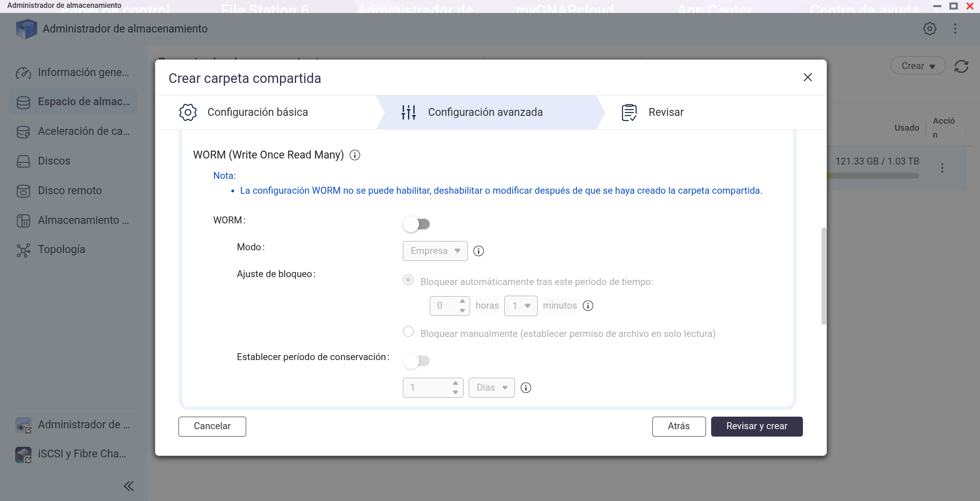Image resolution: width=980 pixels, height=501 pixels.
Task: Click the dialog vertical scrollbar
Action: [x=823, y=276]
